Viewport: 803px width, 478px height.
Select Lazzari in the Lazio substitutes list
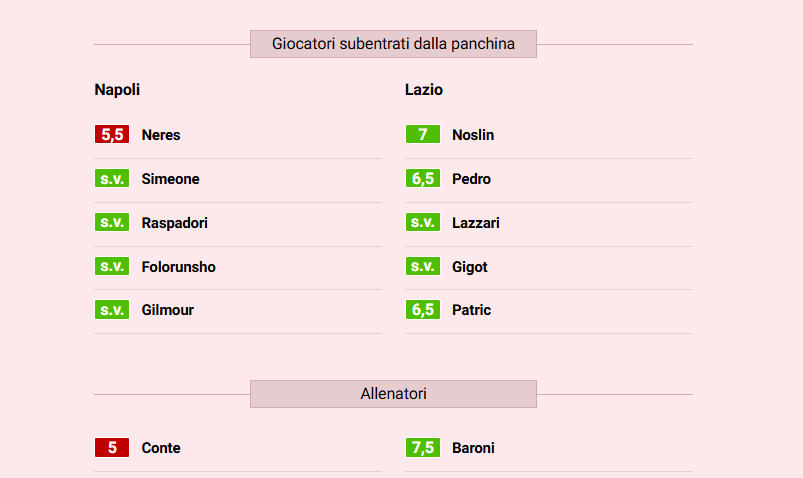point(475,223)
